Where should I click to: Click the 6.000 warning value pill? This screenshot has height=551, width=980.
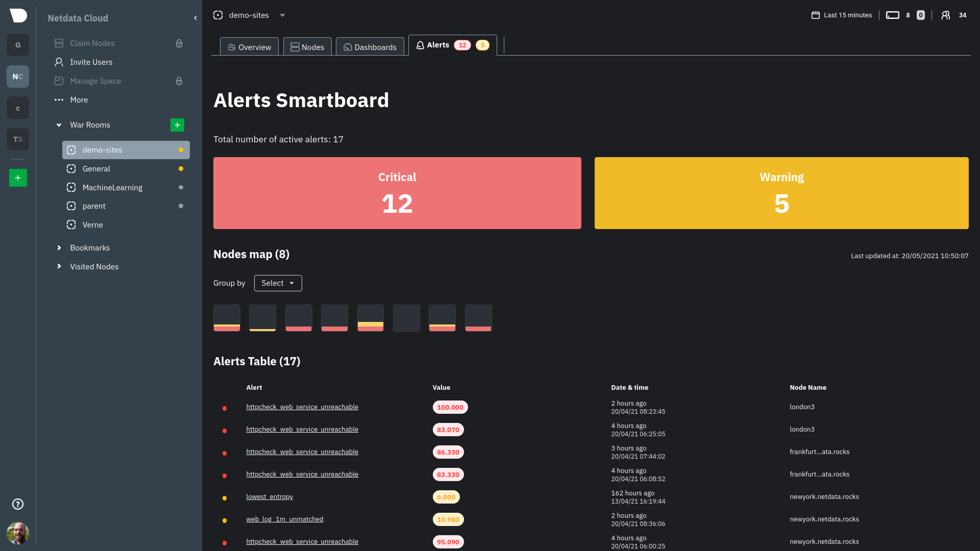(x=446, y=497)
